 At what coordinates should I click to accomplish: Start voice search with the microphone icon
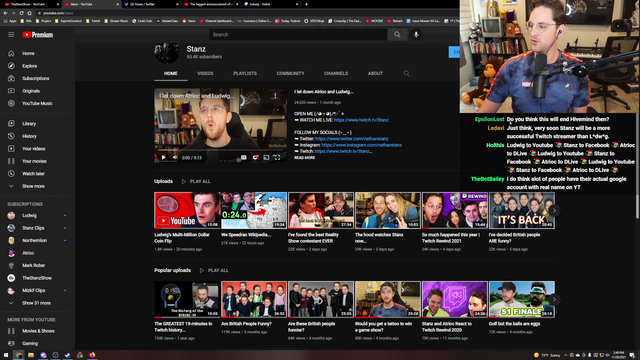click(416, 35)
